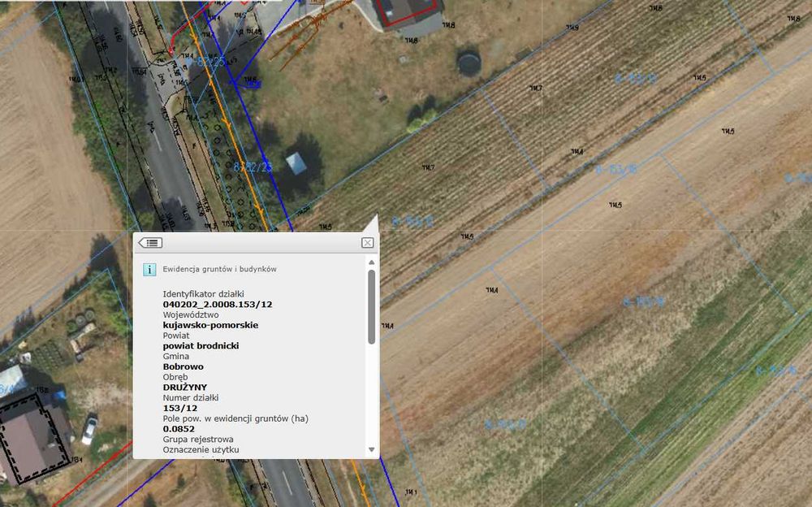Screen dimensions: 812x507
Task: Click the 'Powiat' field label
Action: (176, 336)
